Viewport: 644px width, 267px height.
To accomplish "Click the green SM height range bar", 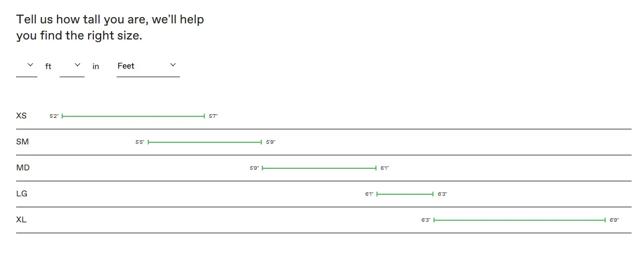I will 205,142.
